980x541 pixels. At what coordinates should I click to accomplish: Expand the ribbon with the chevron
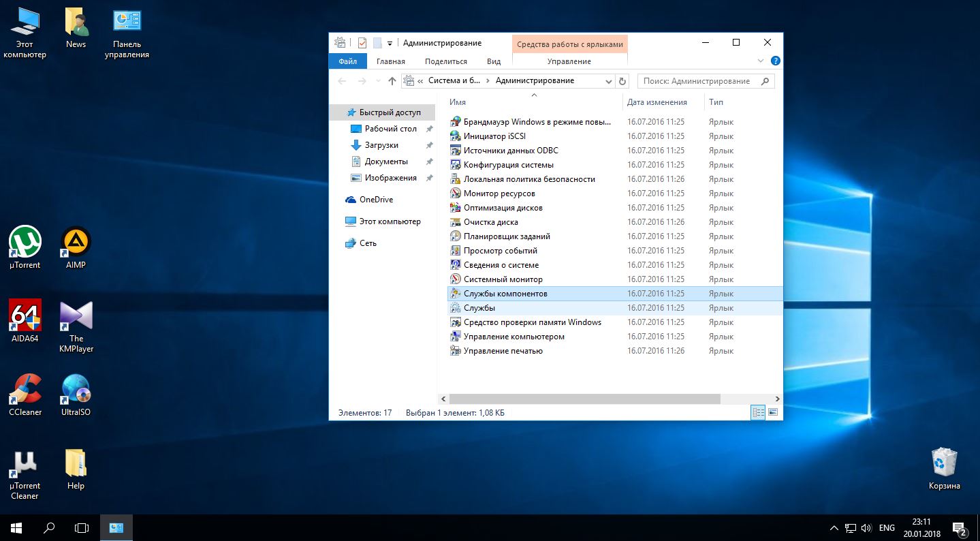[761, 61]
